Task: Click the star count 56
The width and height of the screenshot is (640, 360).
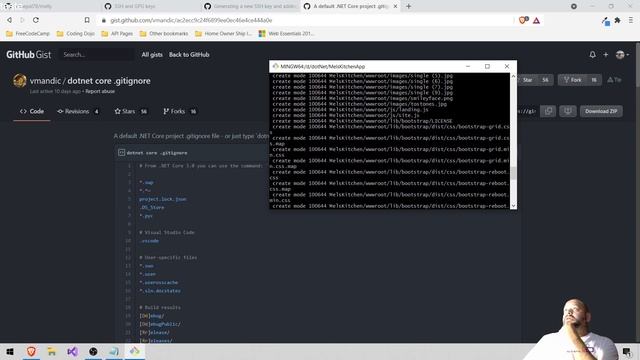Action: (x=545, y=80)
